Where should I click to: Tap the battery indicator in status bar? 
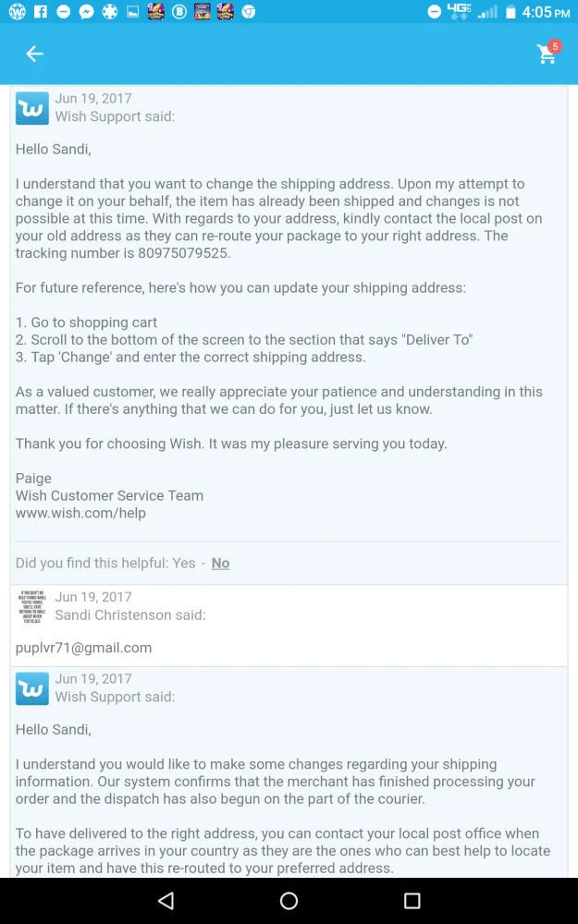tap(510, 12)
